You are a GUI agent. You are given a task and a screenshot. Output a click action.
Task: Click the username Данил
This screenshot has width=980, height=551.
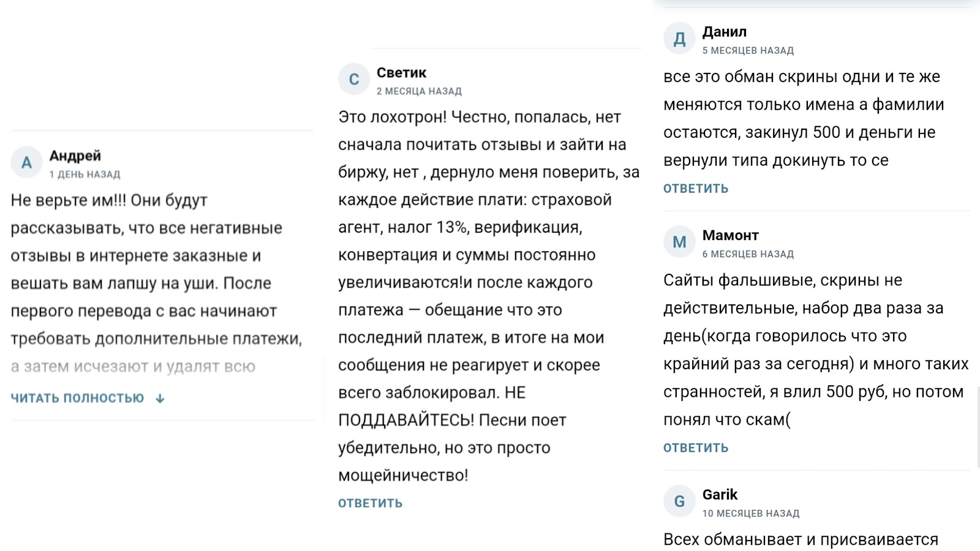click(725, 32)
